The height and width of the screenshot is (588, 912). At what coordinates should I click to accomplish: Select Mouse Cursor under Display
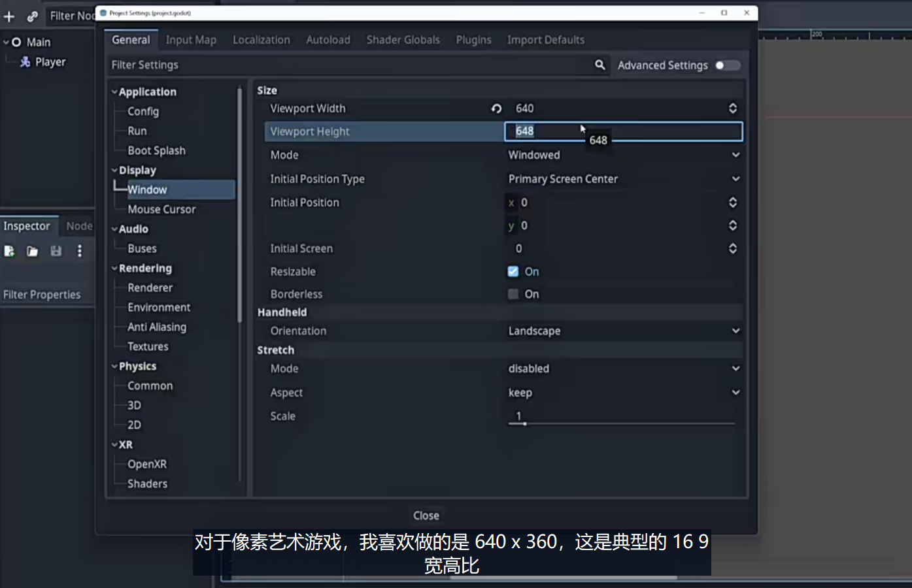pos(161,210)
